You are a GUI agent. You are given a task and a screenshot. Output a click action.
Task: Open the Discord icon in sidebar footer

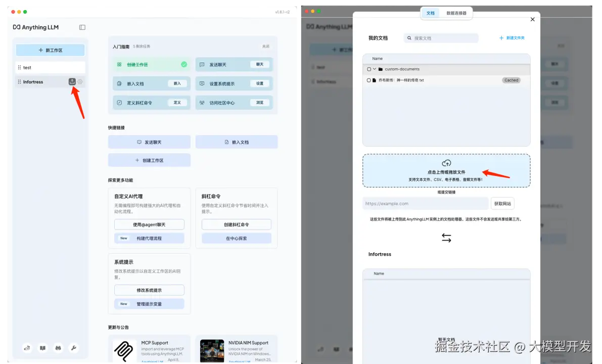(58, 348)
